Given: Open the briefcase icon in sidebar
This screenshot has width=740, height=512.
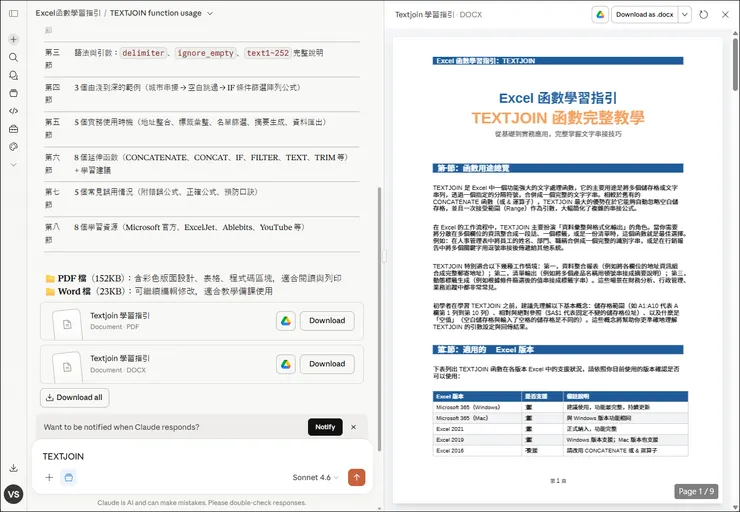Looking at the screenshot, I should pos(13,129).
